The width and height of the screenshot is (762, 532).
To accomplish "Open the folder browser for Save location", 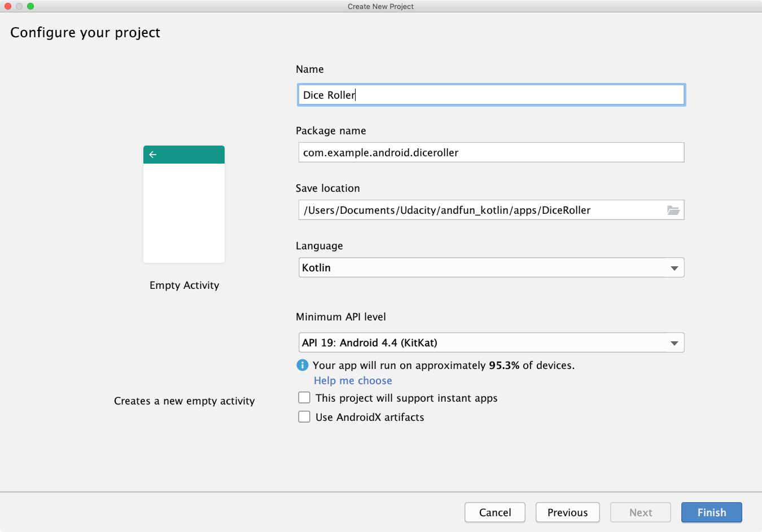I will (673, 209).
